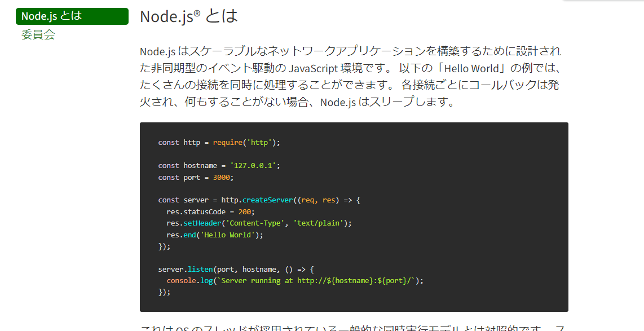Click the port value 3000 in code

pyautogui.click(x=222, y=177)
